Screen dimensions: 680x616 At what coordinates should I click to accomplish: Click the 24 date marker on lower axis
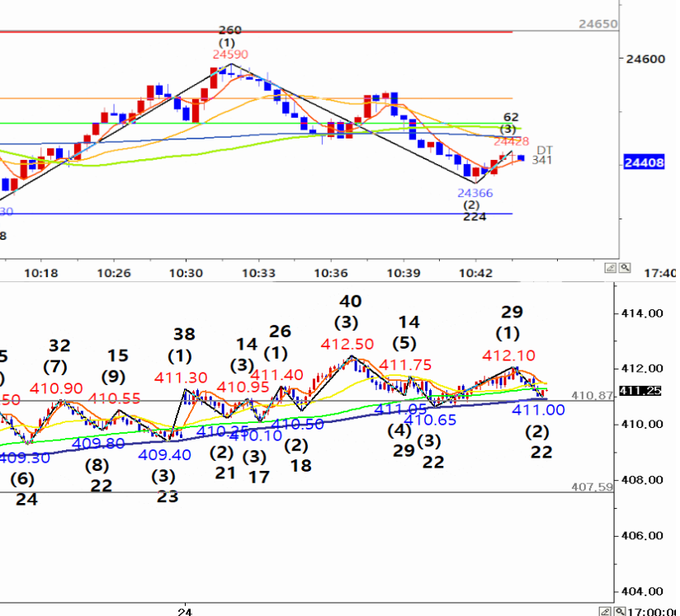(x=187, y=612)
